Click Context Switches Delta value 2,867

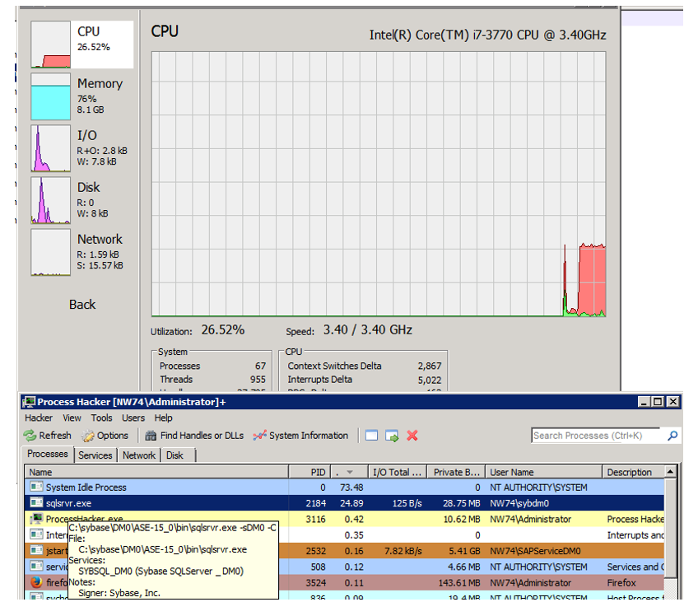pos(430,366)
